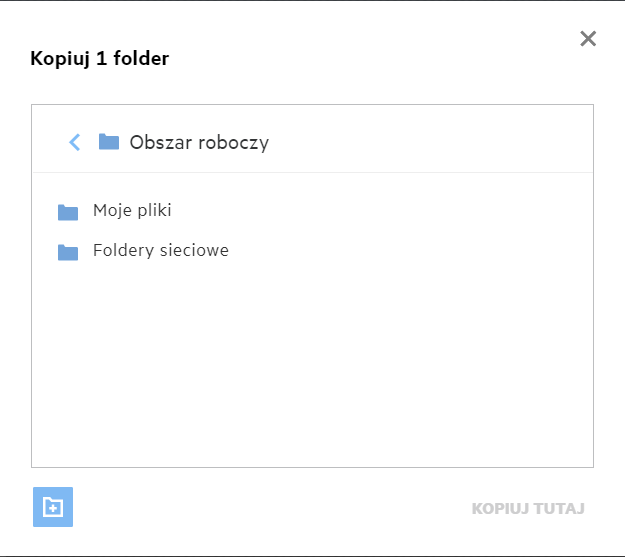Screen dimensions: 625x557
Task: Click the Foldery sieciowe folder icon
Action: coord(68,252)
